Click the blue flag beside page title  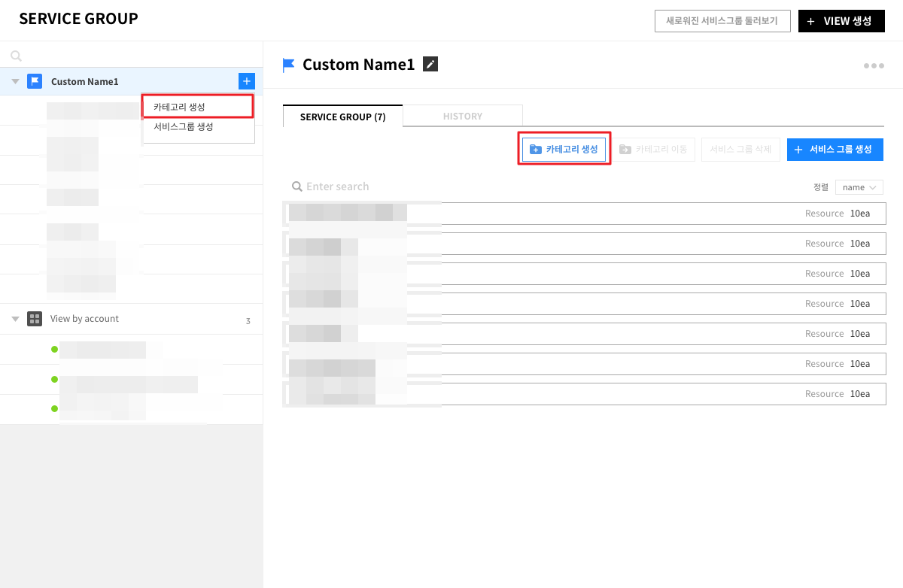point(289,65)
